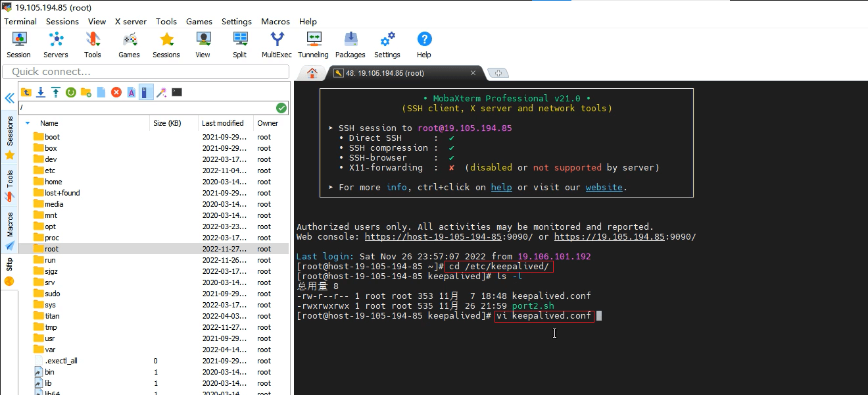Screen dimensions: 868x395
Task: Confirm the remote path with green check
Action: [281, 108]
